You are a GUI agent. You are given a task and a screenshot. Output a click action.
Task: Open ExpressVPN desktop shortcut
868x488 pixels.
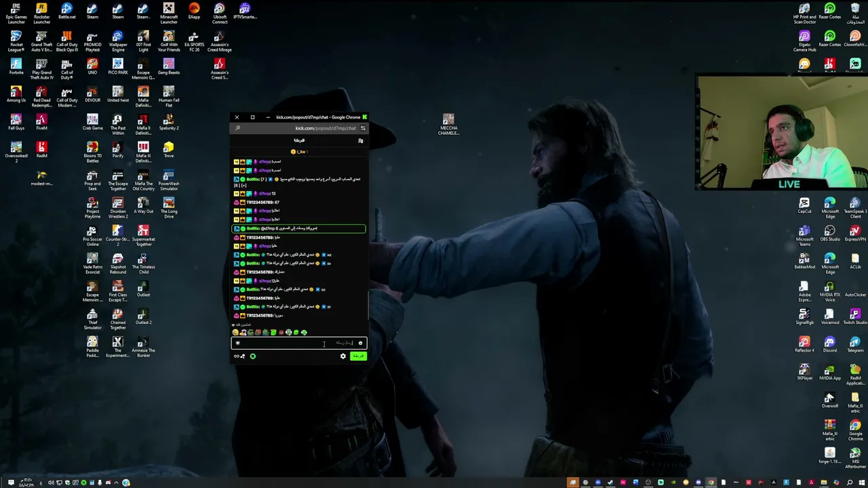(x=855, y=232)
